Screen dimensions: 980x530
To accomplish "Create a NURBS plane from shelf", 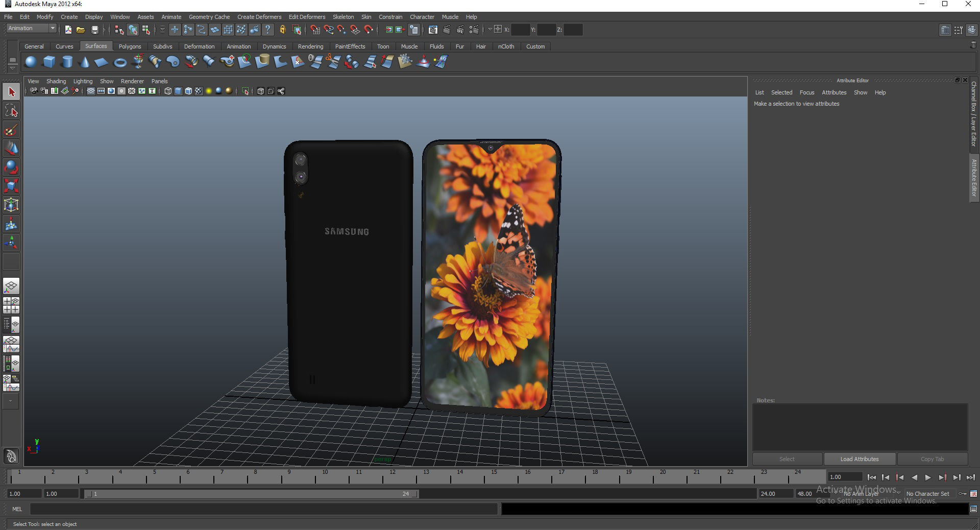I will pos(102,62).
